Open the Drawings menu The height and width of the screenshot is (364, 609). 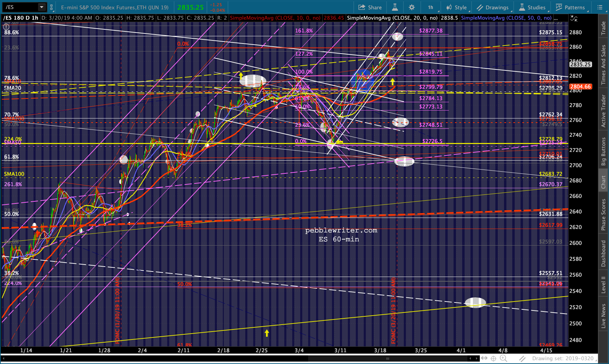click(x=492, y=7)
